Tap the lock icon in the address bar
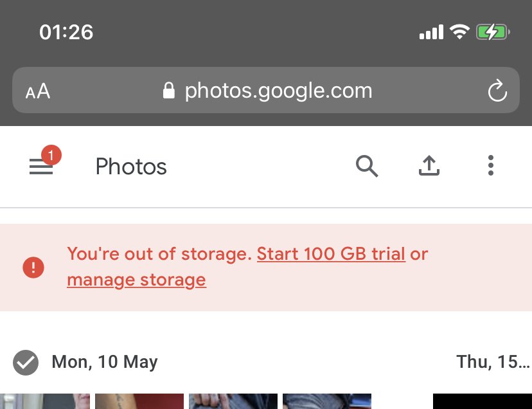Screen dimensions: 532x409 [x=169, y=91]
